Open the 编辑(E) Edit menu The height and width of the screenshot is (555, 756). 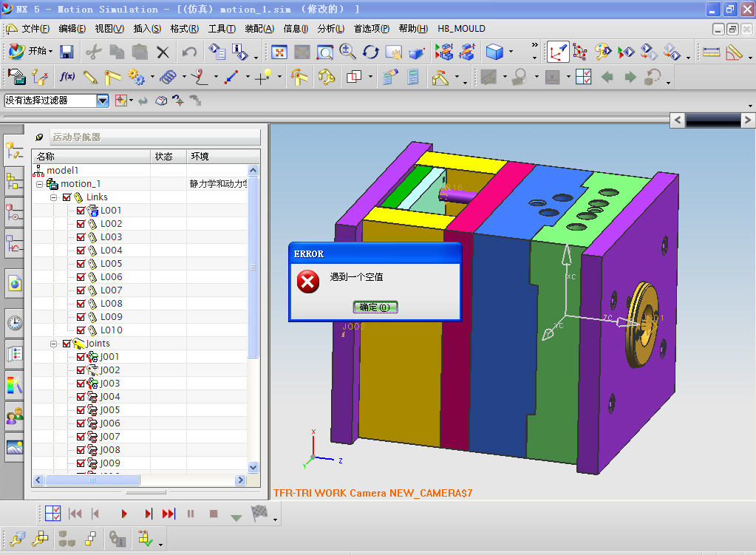(72, 28)
